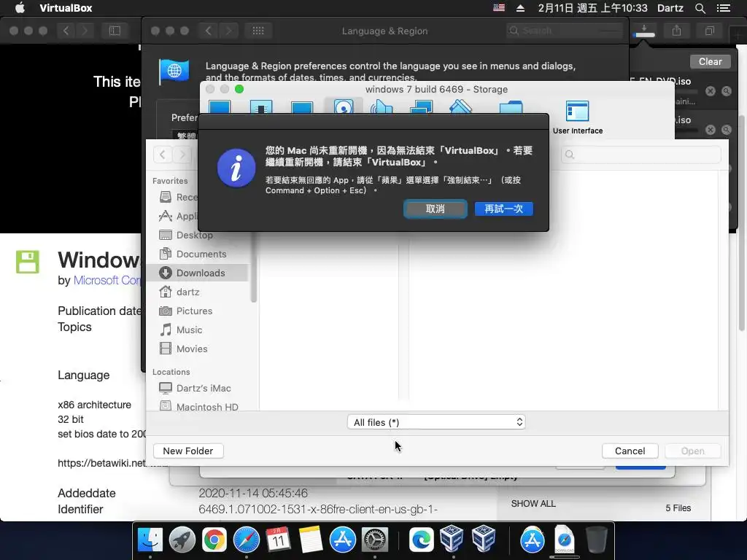This screenshot has width=747, height=560.
Task: Click the Language & Region search field
Action: [565, 31]
